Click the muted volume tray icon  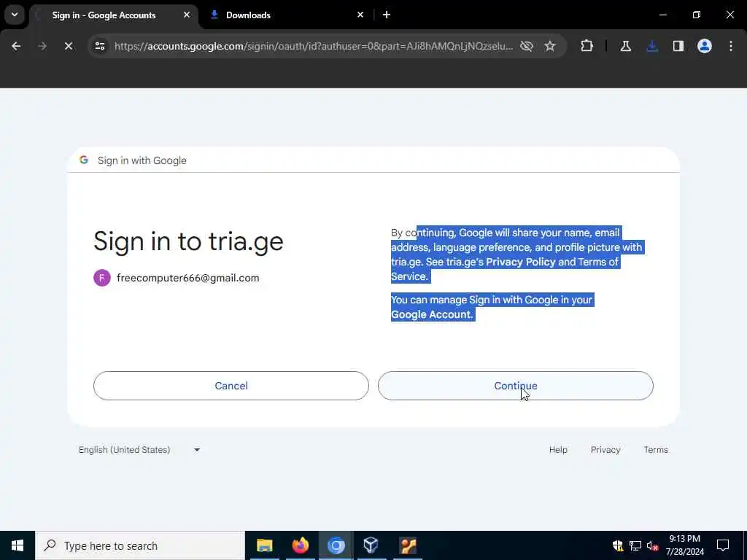click(x=652, y=545)
